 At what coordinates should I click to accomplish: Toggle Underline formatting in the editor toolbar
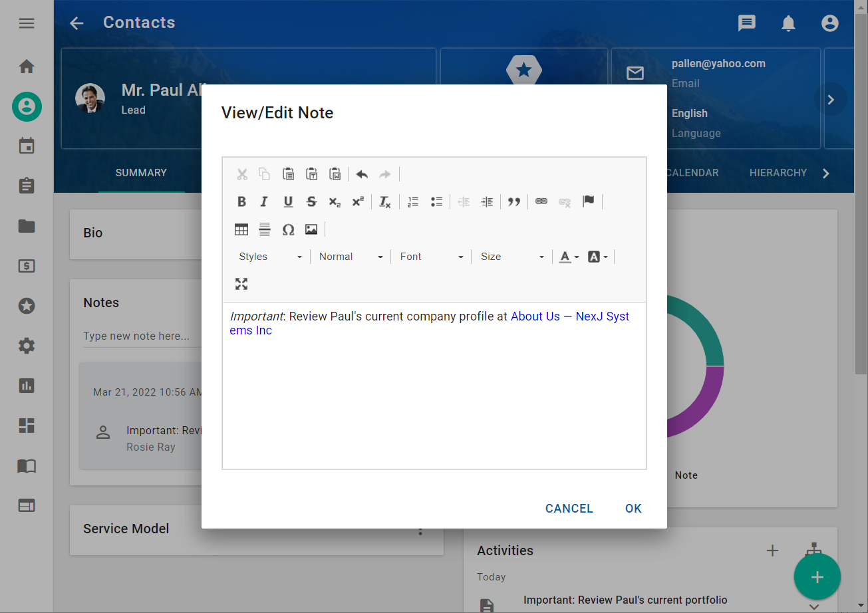coord(288,202)
